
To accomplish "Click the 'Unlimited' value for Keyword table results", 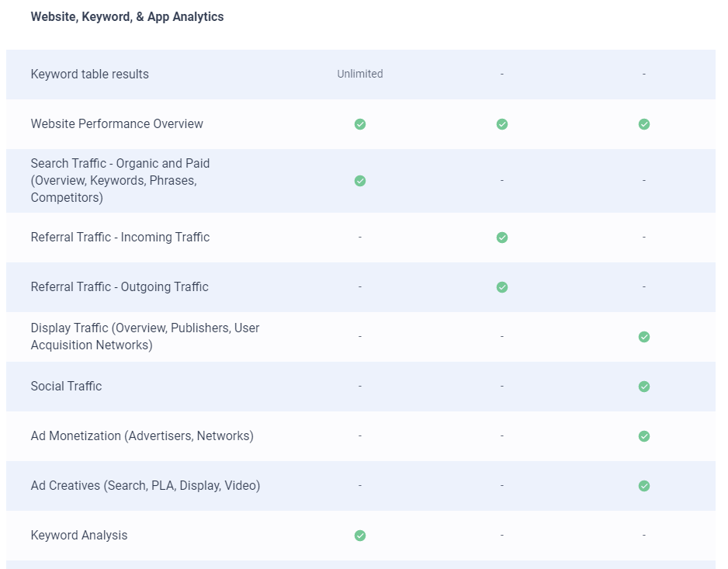I will (x=360, y=74).
